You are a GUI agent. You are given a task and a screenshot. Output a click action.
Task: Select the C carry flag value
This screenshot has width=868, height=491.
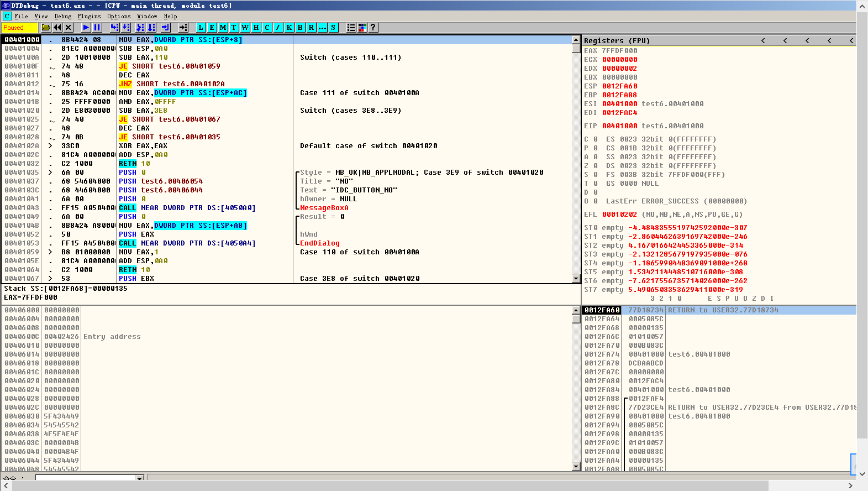click(596, 139)
